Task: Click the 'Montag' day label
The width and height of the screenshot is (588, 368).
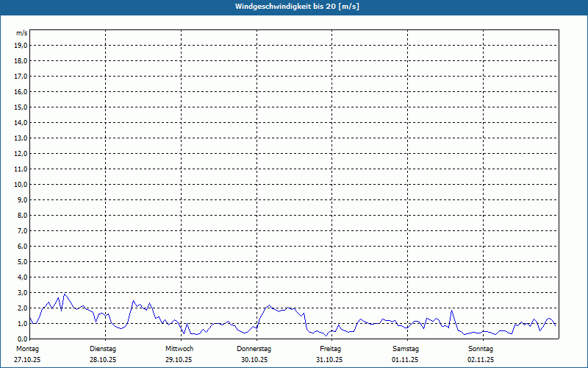Action: (x=27, y=348)
